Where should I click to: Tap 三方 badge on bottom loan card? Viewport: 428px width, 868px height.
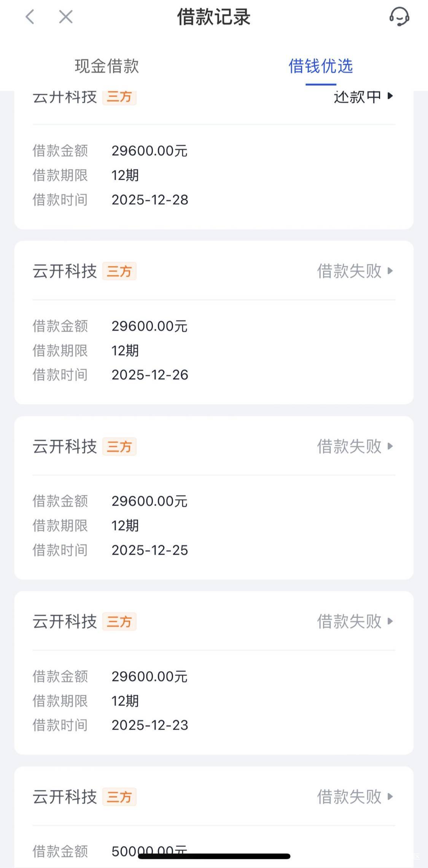119,797
